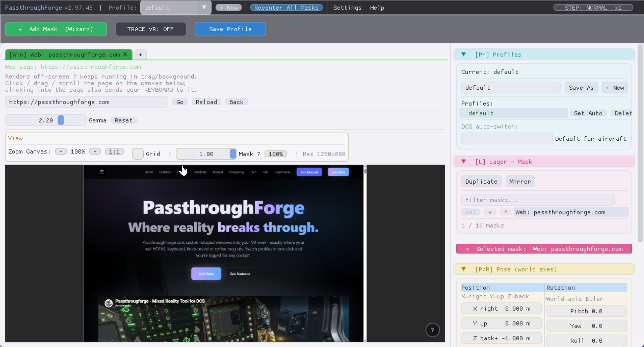Click Save Profile button
The image size is (644, 347).
[230, 29]
